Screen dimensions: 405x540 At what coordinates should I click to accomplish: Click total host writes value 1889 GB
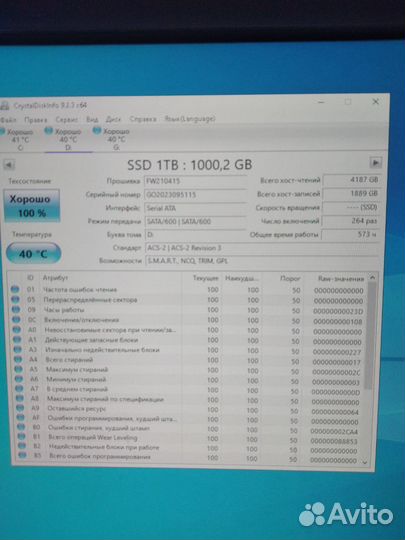click(x=351, y=194)
